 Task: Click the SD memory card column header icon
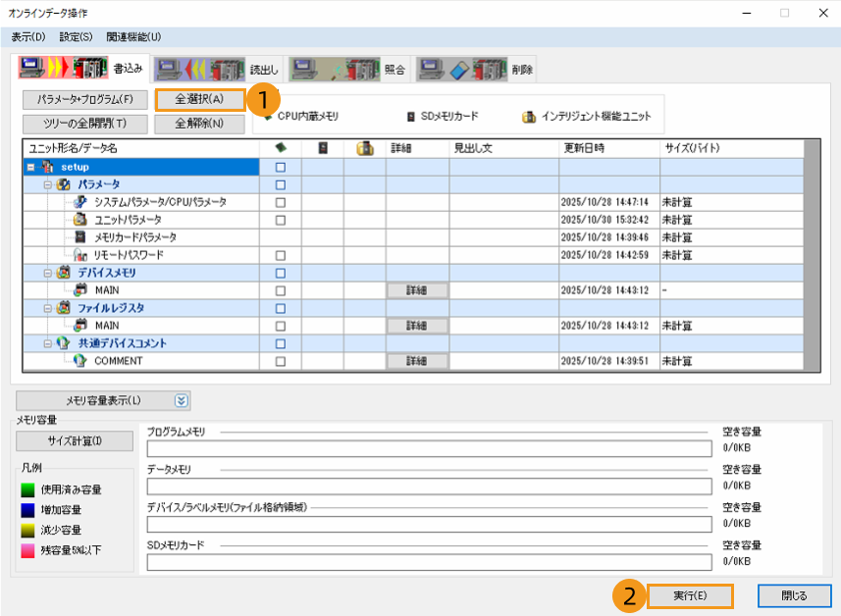pos(323,148)
